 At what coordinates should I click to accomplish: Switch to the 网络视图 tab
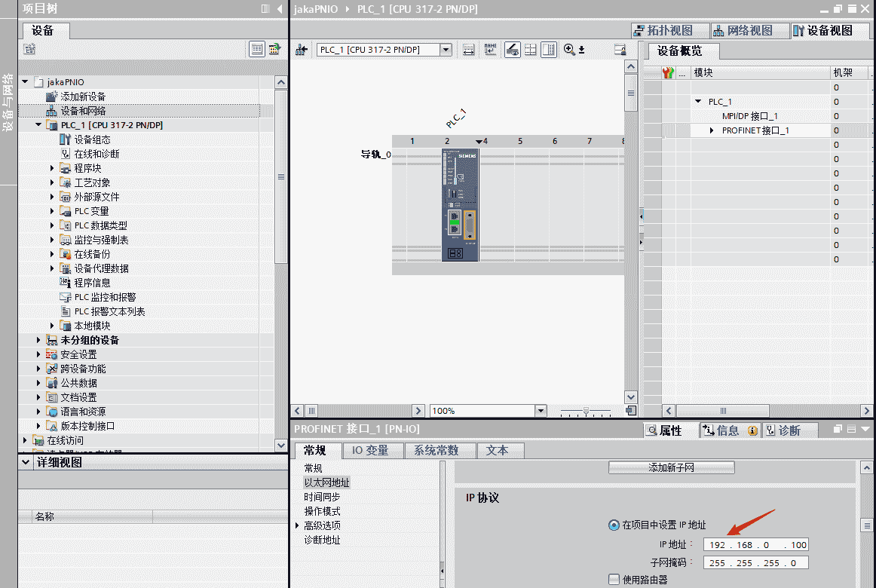click(743, 31)
